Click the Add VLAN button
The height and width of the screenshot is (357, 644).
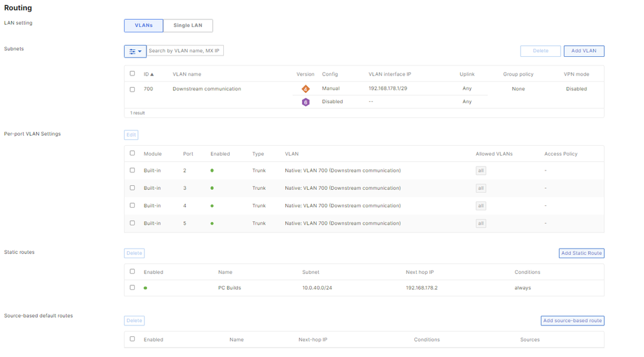pyautogui.click(x=583, y=51)
